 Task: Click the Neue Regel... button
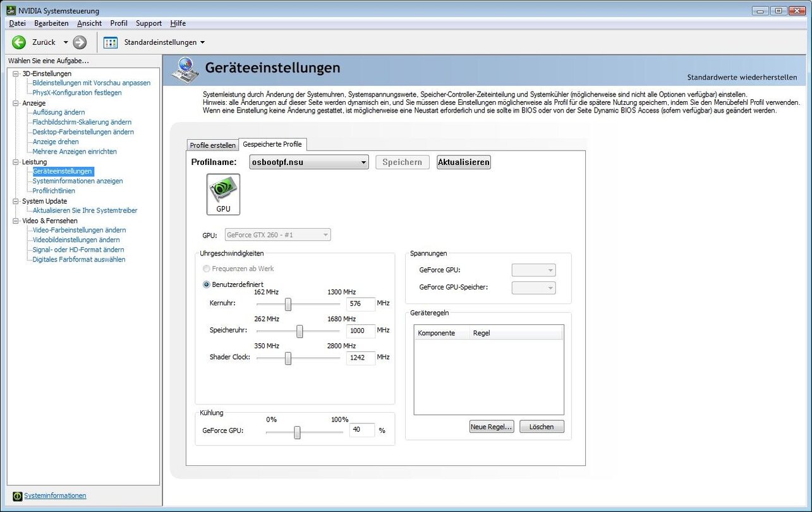tap(491, 427)
